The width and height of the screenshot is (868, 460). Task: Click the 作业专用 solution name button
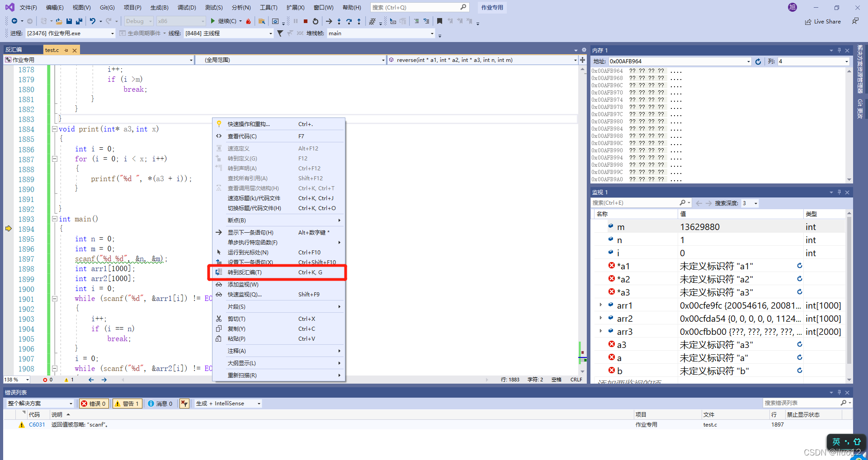[x=492, y=8]
